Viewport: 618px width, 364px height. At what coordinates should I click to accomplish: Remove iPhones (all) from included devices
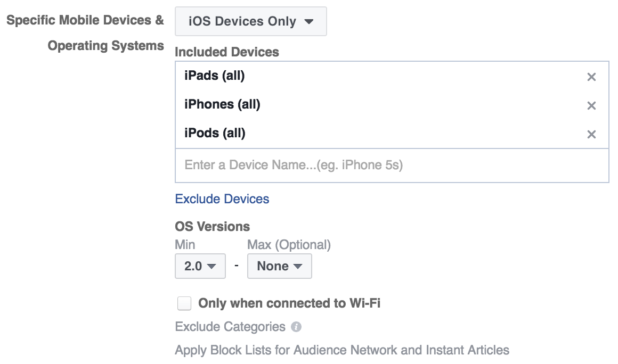pyautogui.click(x=591, y=105)
